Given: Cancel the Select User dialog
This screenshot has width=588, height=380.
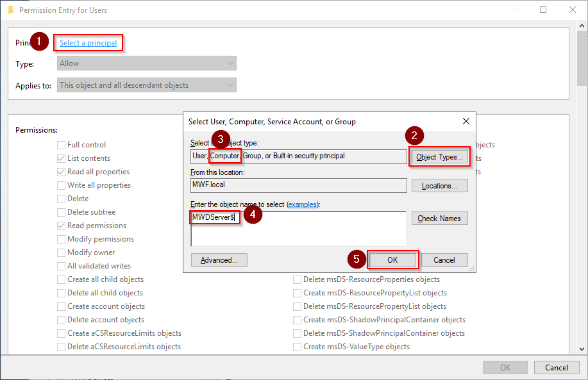Looking at the screenshot, I should pos(444,260).
